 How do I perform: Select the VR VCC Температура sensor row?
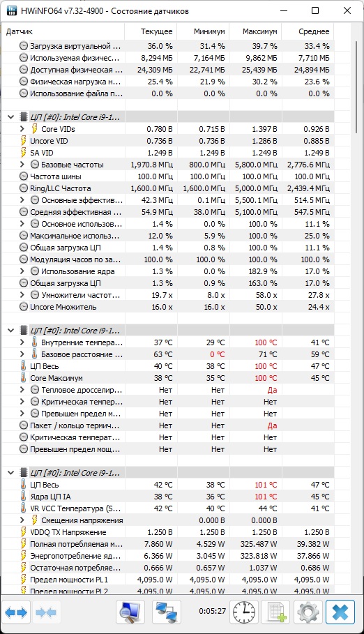(x=168, y=508)
